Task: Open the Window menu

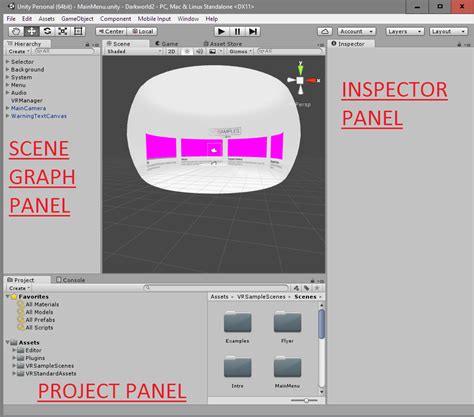Action: 188,19
